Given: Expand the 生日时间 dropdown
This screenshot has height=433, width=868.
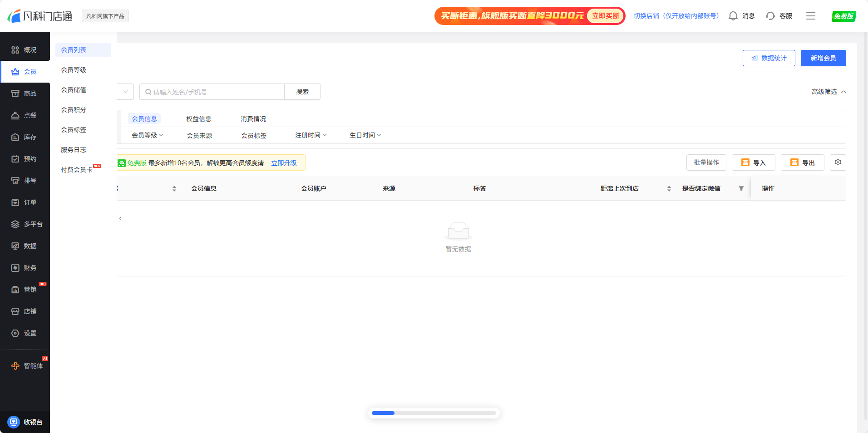Looking at the screenshot, I should pyautogui.click(x=365, y=135).
